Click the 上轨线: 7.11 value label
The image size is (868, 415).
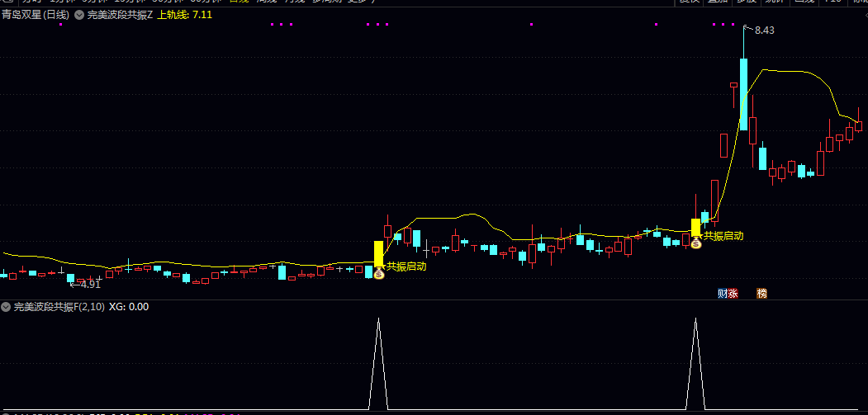point(184,15)
